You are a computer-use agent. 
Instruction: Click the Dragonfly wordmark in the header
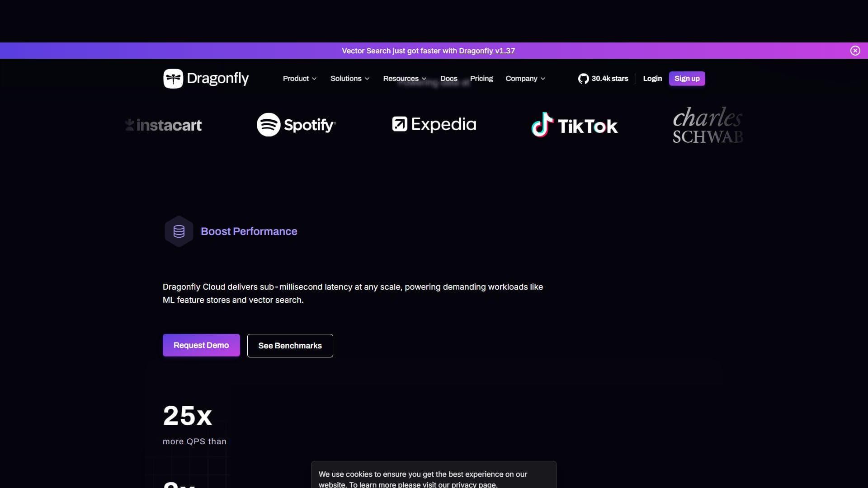click(x=217, y=79)
